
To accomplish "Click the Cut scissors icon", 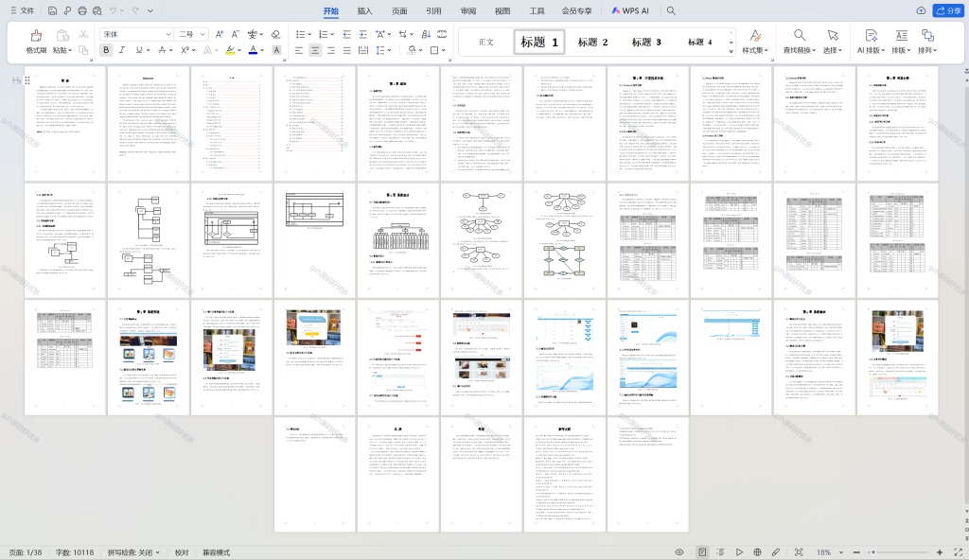I will point(83,35).
